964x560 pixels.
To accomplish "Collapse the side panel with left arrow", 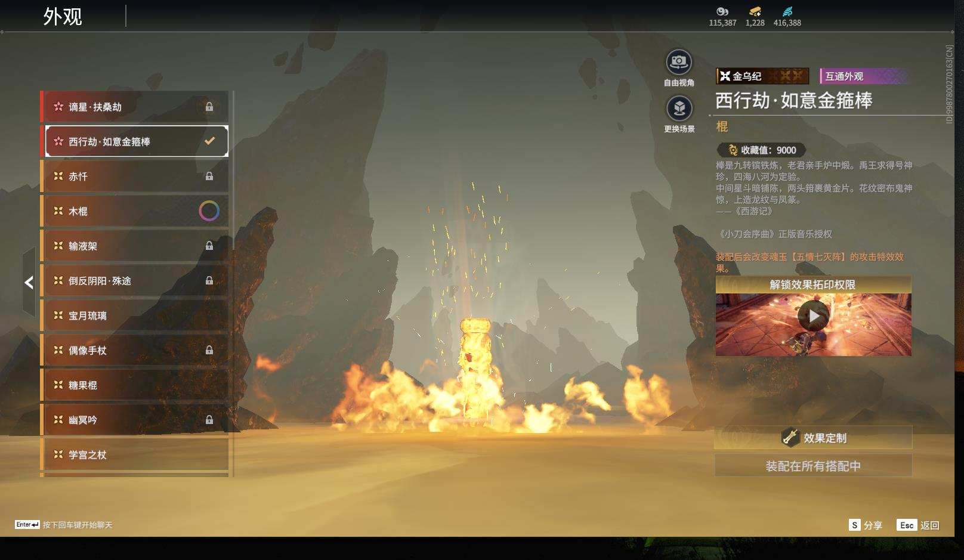I will [x=29, y=283].
